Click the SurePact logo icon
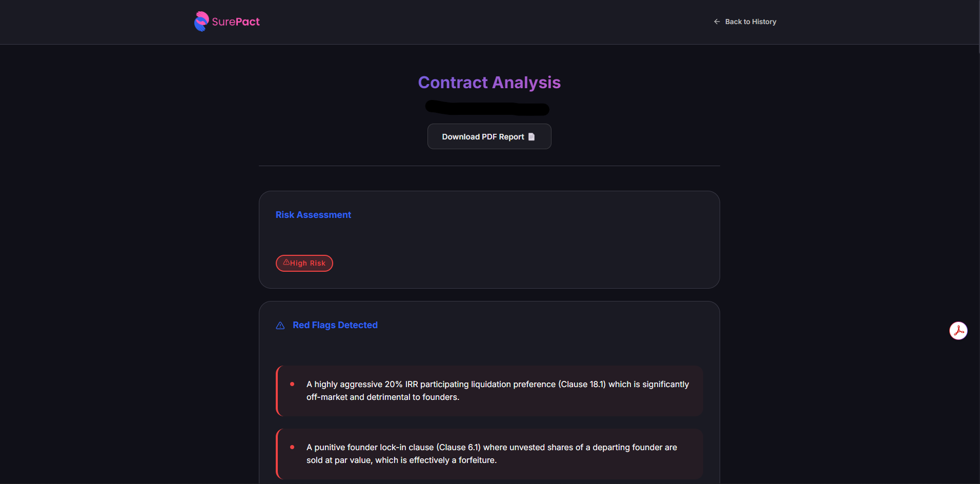The image size is (980, 484). point(202,21)
